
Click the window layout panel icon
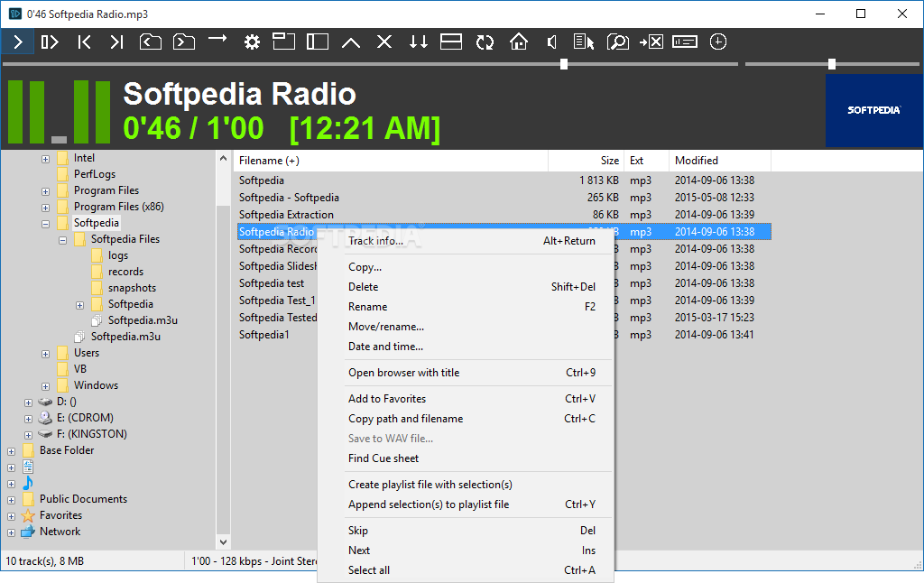283,42
